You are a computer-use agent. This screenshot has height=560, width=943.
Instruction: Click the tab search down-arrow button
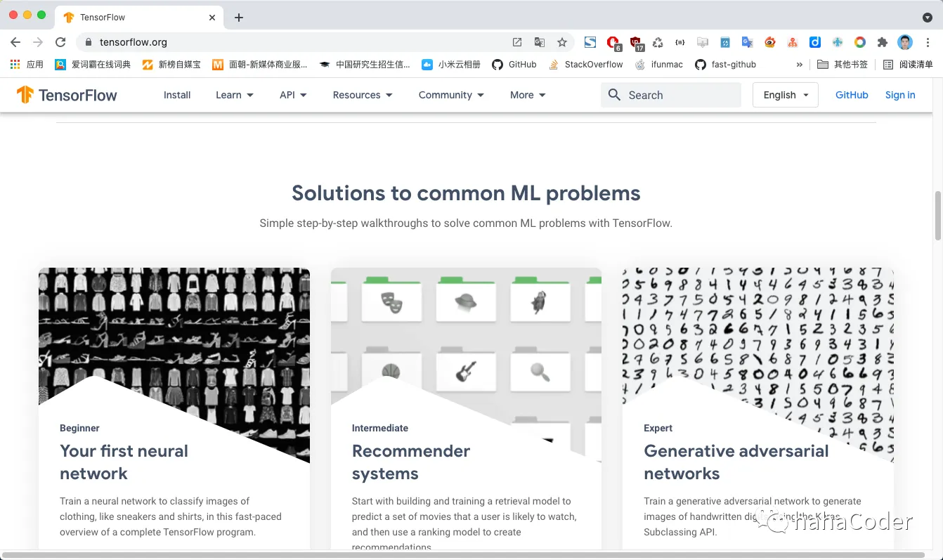pyautogui.click(x=928, y=18)
